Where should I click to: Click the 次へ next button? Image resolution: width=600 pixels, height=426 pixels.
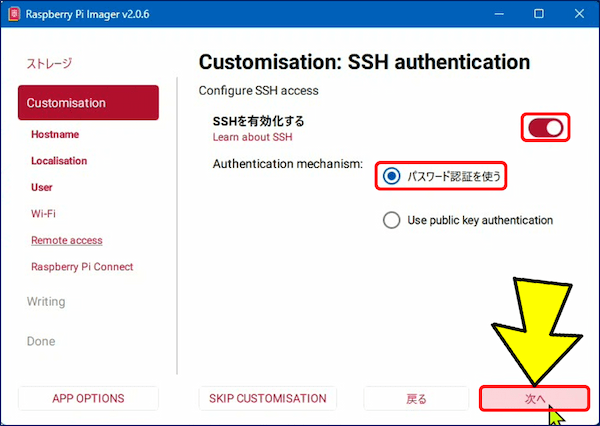[535, 398]
